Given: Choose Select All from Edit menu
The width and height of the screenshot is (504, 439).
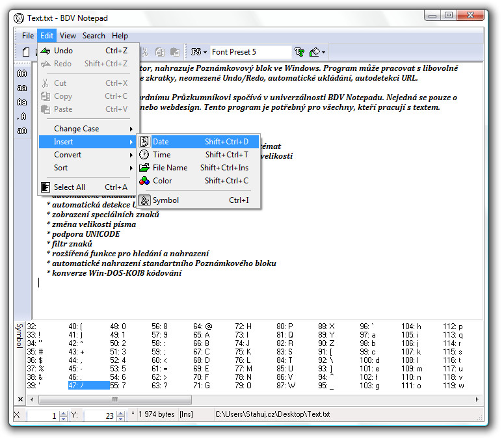Looking at the screenshot, I should pyautogui.click(x=88, y=187).
